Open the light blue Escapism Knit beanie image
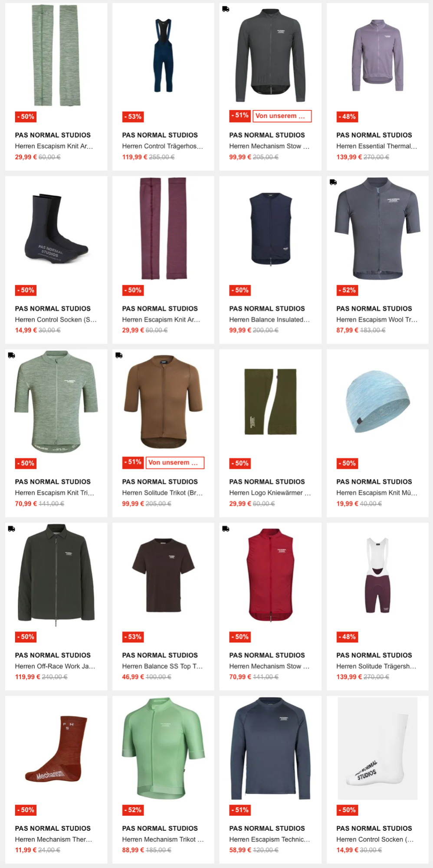The width and height of the screenshot is (433, 868). (377, 401)
